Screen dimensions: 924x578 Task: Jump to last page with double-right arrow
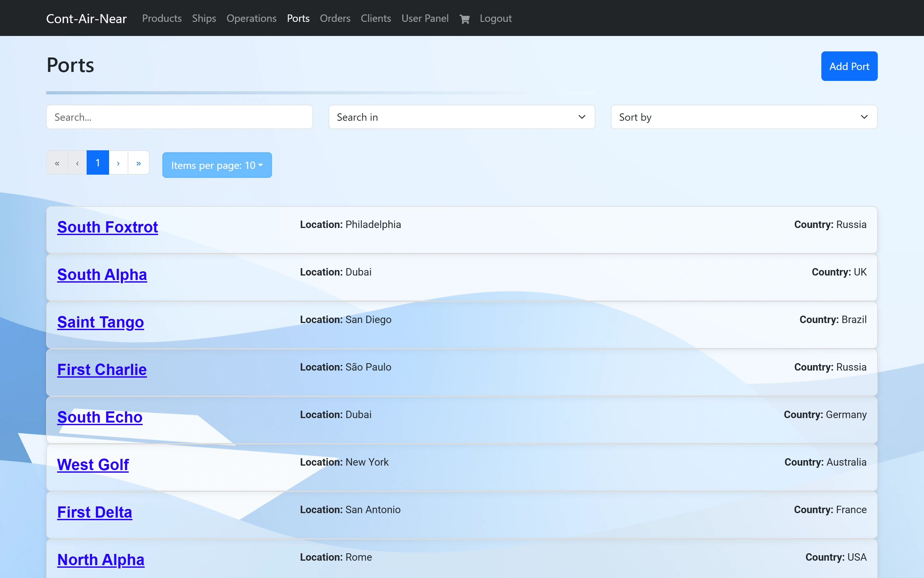click(x=139, y=163)
